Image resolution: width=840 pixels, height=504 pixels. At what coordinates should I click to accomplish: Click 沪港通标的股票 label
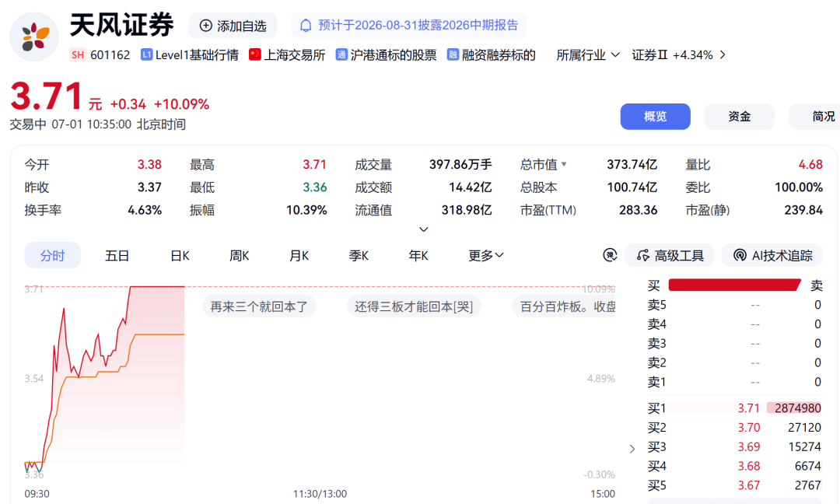tap(394, 55)
